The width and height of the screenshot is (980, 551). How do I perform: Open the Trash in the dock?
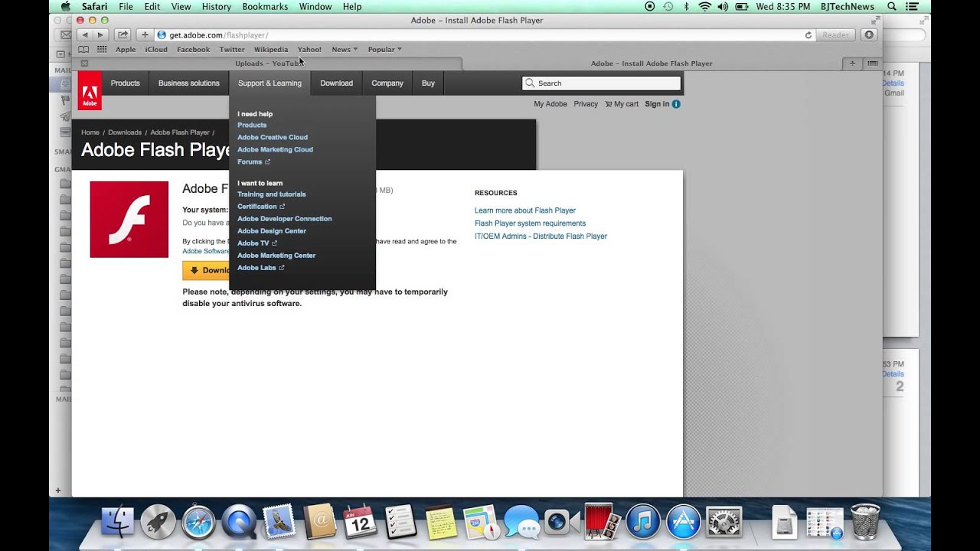tap(865, 522)
